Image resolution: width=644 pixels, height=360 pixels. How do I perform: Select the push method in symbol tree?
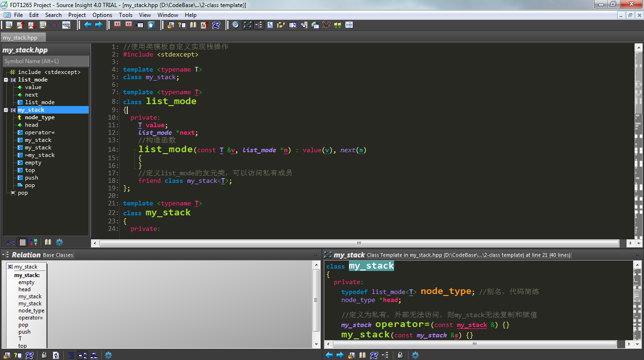pos(32,178)
